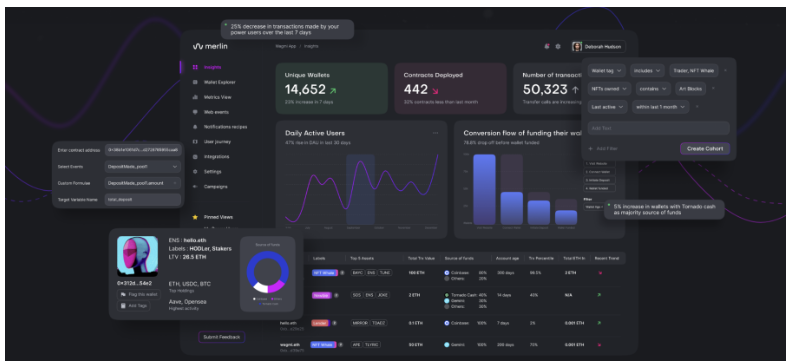Open Insights in the sidebar
The height and width of the screenshot is (364, 793).
(x=212, y=67)
